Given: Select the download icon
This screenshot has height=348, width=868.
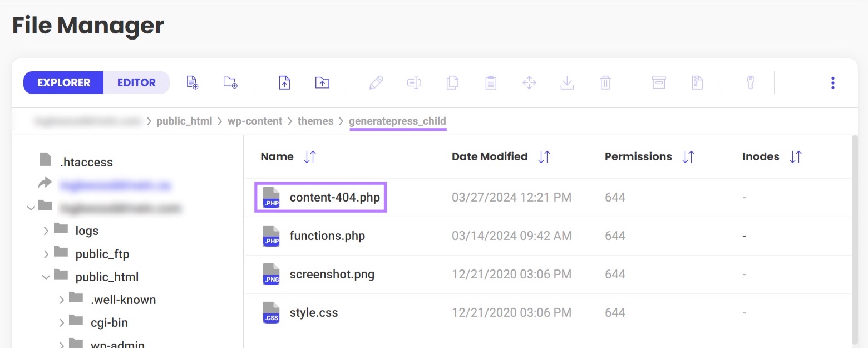Looking at the screenshot, I should click(x=567, y=82).
